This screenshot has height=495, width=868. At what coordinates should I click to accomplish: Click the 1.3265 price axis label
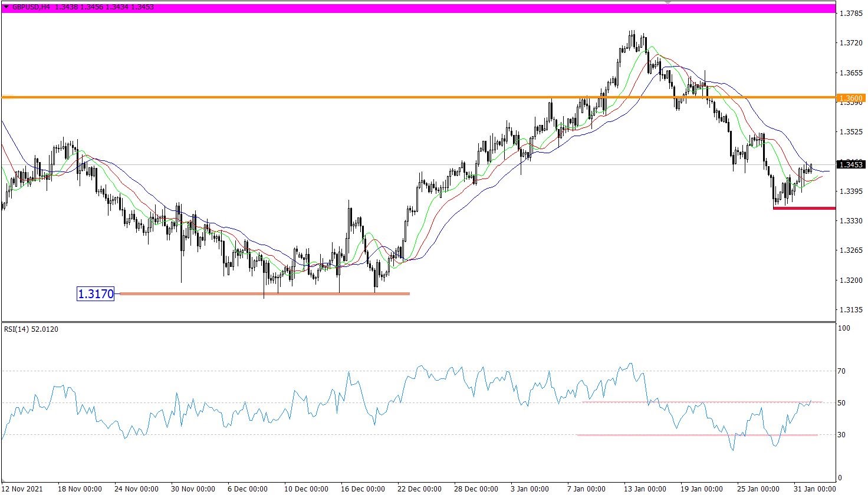pyautogui.click(x=851, y=250)
